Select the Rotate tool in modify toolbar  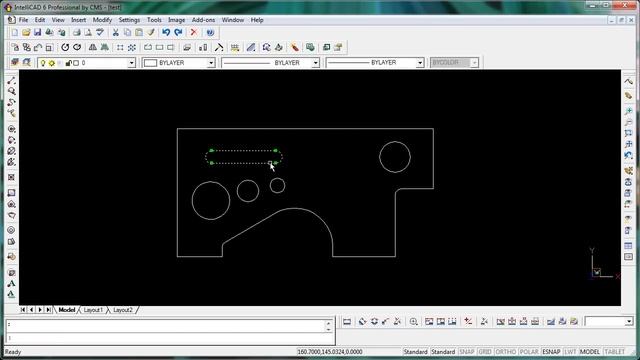[x=65, y=47]
